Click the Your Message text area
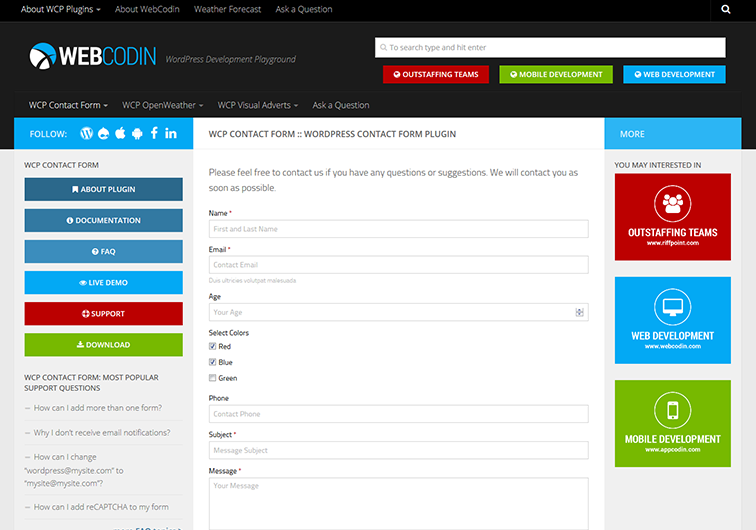 [398, 503]
